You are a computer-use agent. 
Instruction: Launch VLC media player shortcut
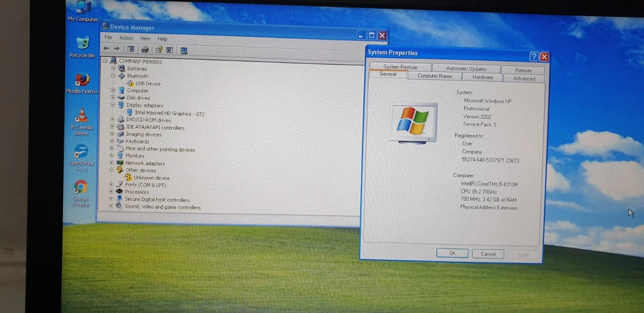[x=82, y=122]
